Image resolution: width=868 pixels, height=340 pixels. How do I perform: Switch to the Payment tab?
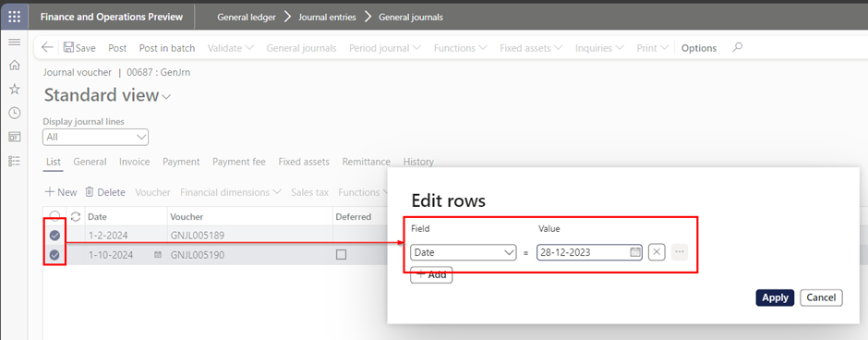[181, 162]
